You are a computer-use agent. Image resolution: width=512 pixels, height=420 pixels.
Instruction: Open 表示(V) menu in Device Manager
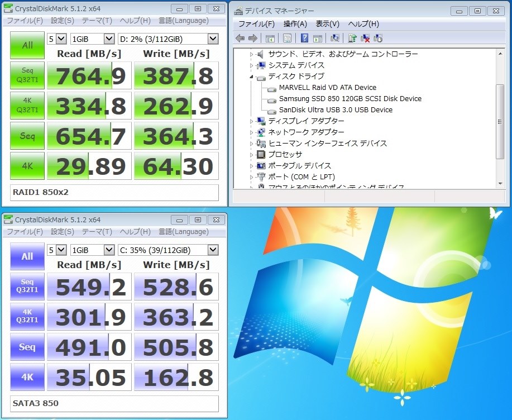coord(328,24)
